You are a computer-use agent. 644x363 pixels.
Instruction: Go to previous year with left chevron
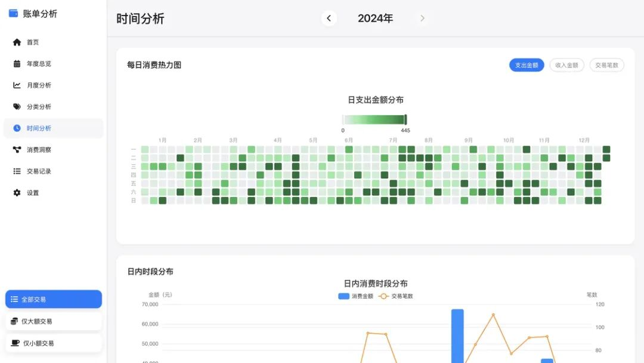(329, 19)
